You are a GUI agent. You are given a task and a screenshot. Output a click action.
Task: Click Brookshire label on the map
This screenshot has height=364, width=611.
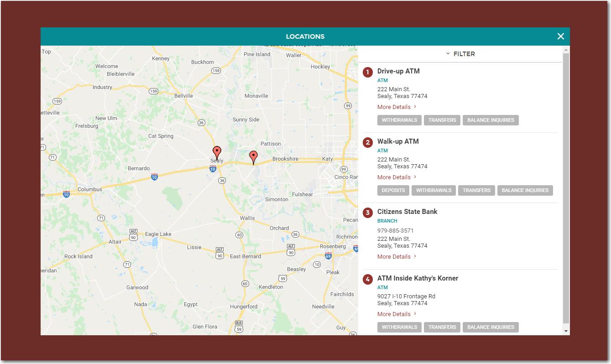[x=285, y=159]
